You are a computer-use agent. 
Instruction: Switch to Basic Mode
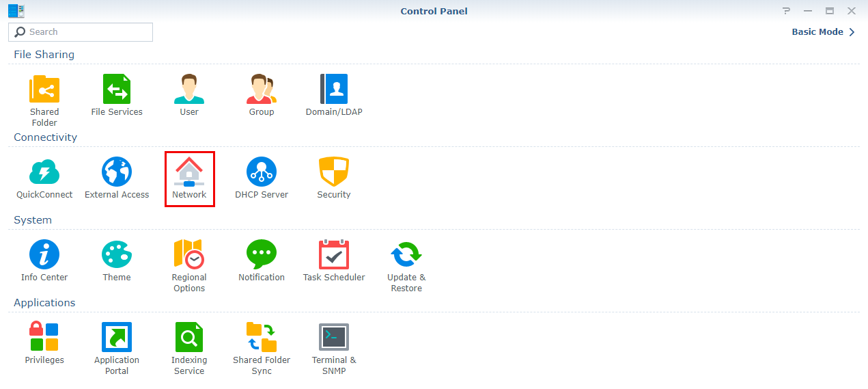[822, 32]
